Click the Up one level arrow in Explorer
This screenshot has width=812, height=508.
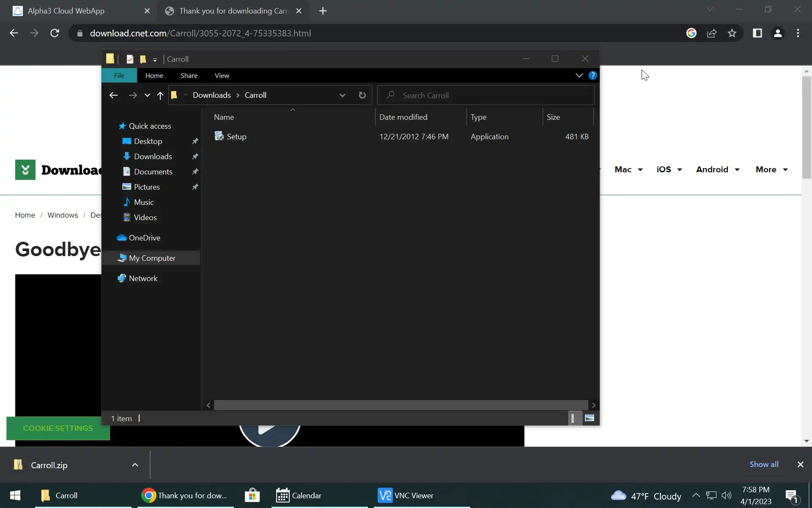pyautogui.click(x=160, y=96)
